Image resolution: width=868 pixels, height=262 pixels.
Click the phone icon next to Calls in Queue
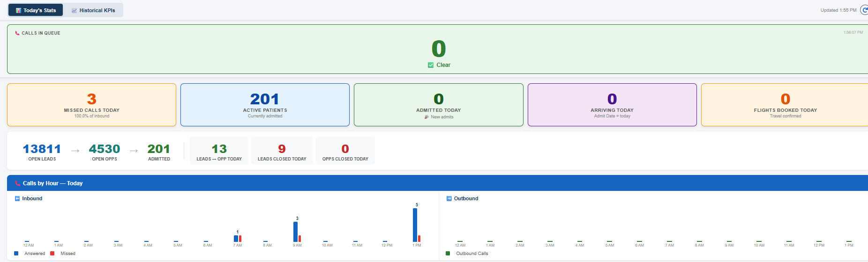pyautogui.click(x=17, y=33)
